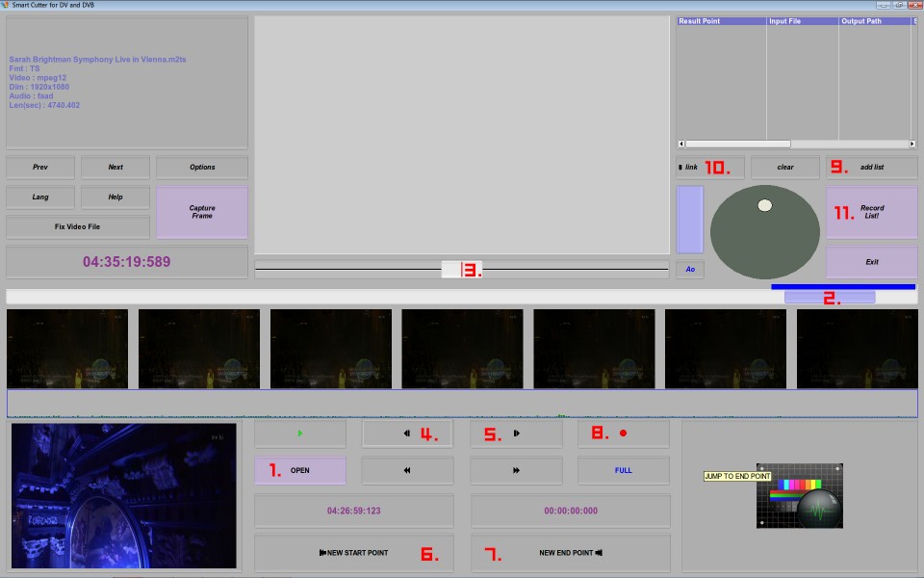Set NEW START POINT

point(353,553)
